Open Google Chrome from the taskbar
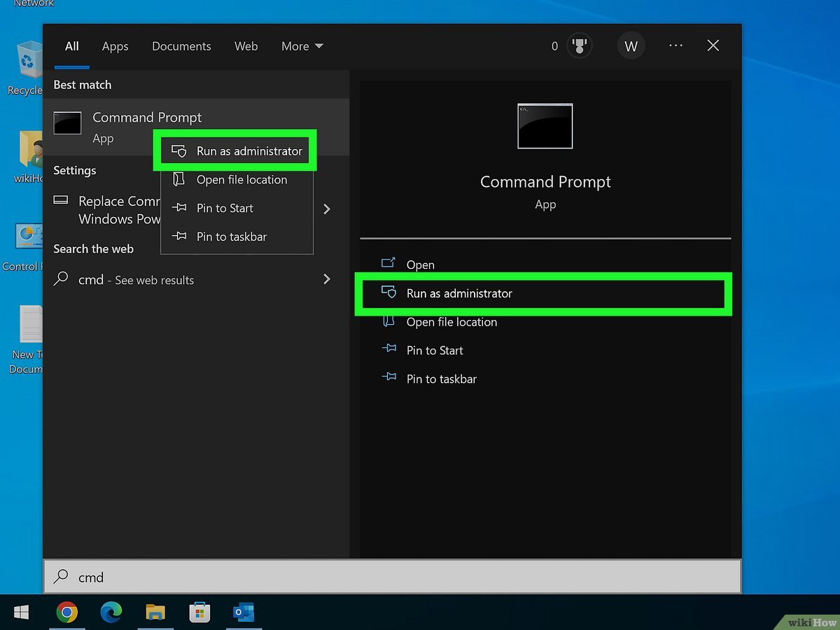This screenshot has width=840, height=630. coord(66,613)
